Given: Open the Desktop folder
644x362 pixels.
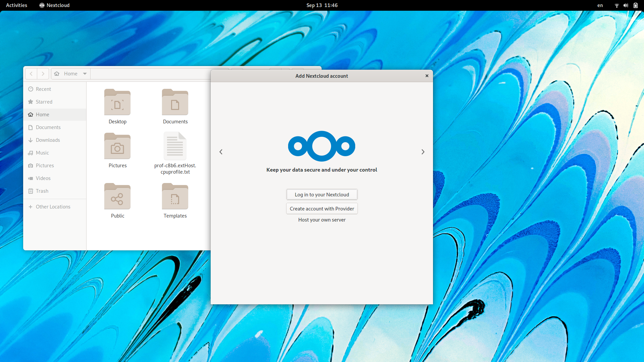Looking at the screenshot, I should click(117, 106).
